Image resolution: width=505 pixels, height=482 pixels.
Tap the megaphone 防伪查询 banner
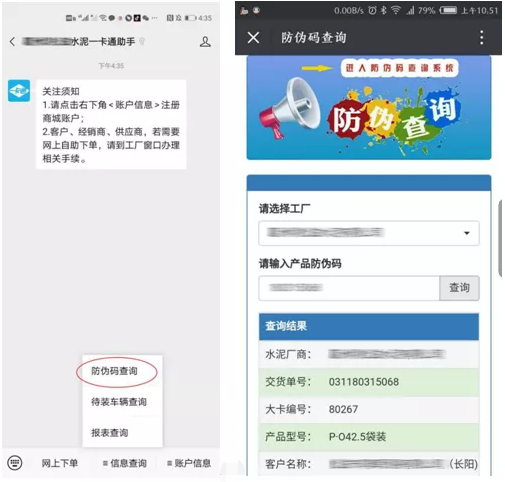[x=369, y=108]
